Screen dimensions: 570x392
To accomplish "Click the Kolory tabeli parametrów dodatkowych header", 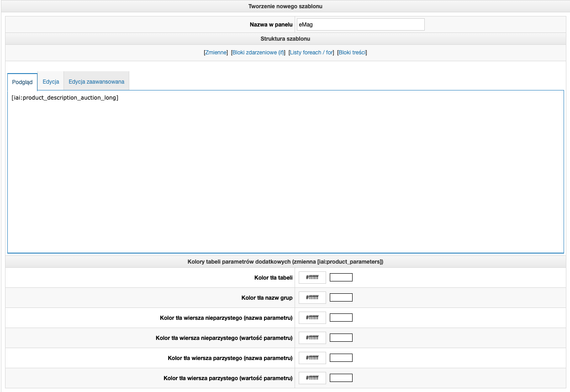I will point(285,262).
